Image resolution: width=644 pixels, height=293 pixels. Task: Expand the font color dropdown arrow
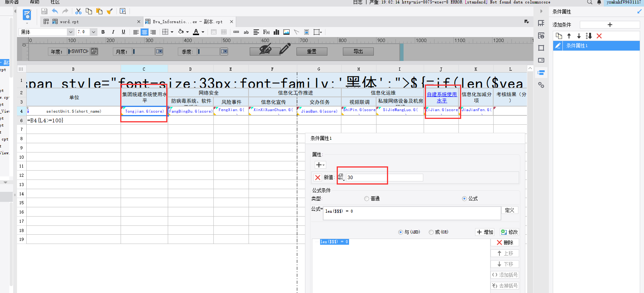203,32
